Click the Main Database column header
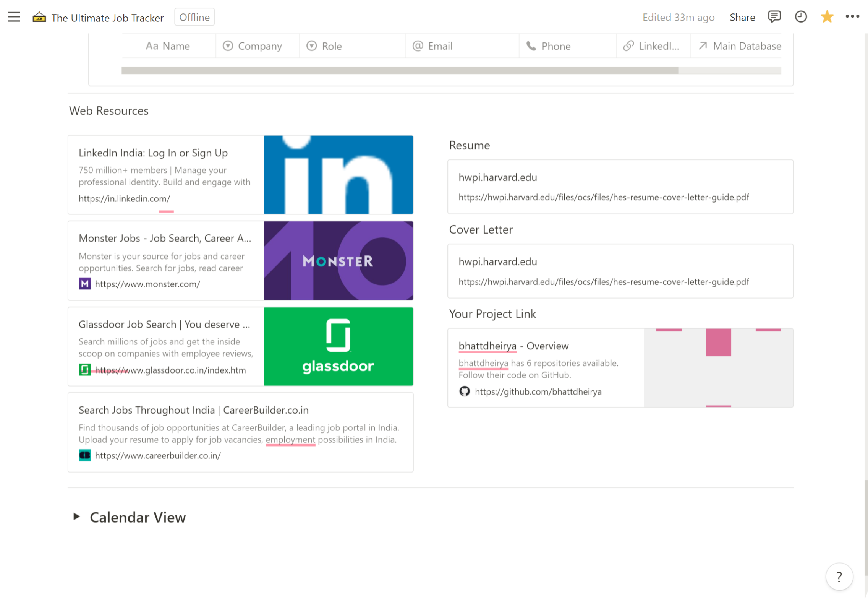This screenshot has width=868, height=609. coord(736,46)
